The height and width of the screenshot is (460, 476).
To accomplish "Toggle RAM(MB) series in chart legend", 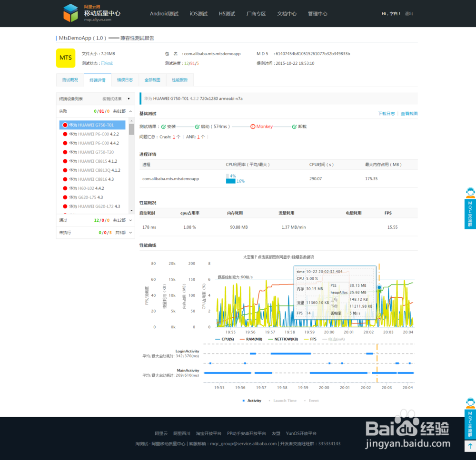I will [x=251, y=339].
